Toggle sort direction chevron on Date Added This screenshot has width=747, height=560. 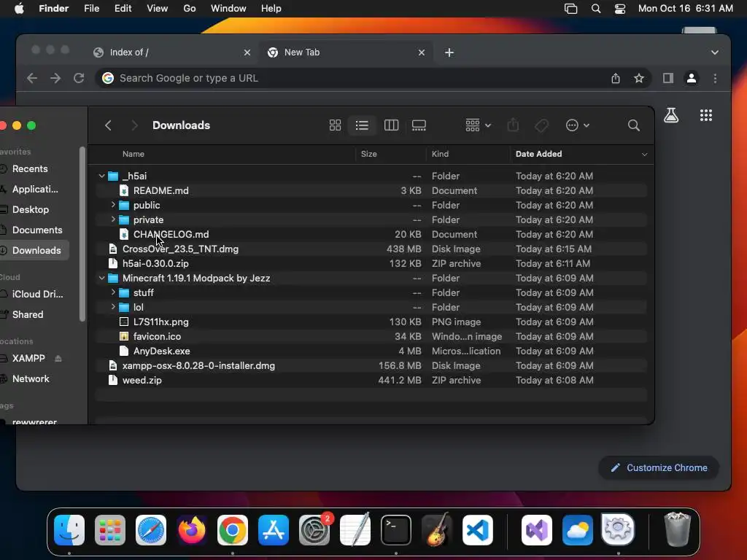[x=644, y=155]
